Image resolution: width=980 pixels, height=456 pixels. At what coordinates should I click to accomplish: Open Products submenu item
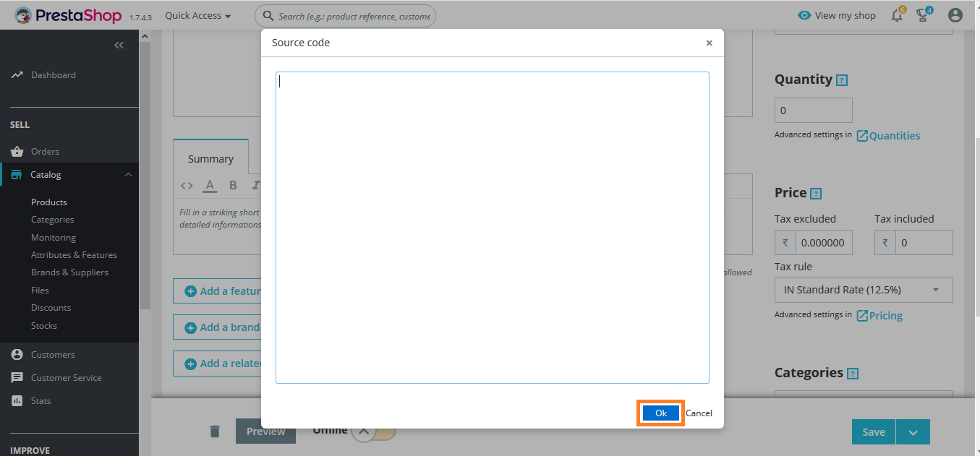49,202
